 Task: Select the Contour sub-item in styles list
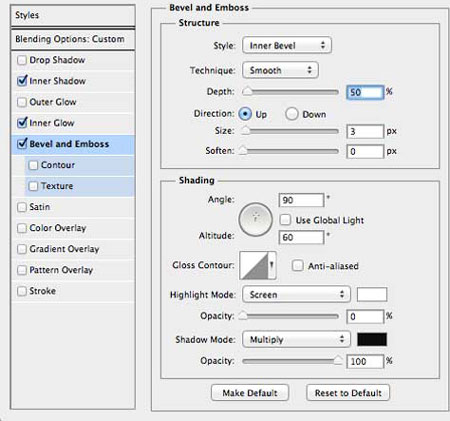coord(80,165)
